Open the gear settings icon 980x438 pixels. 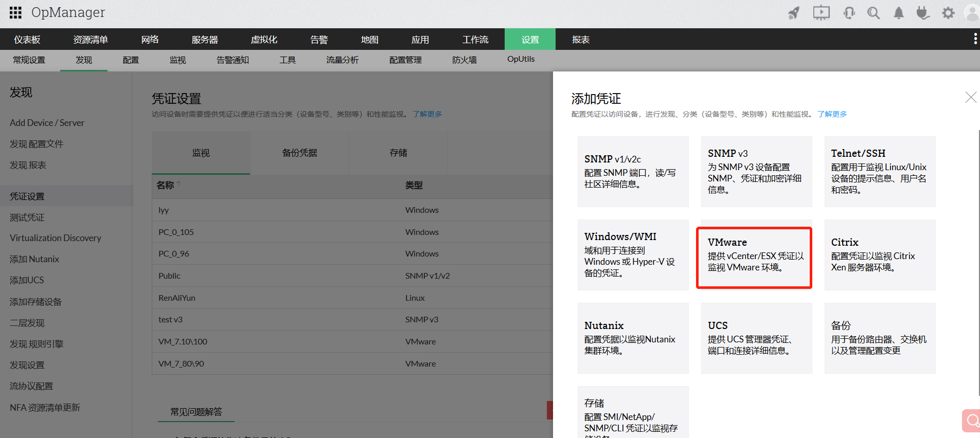948,13
